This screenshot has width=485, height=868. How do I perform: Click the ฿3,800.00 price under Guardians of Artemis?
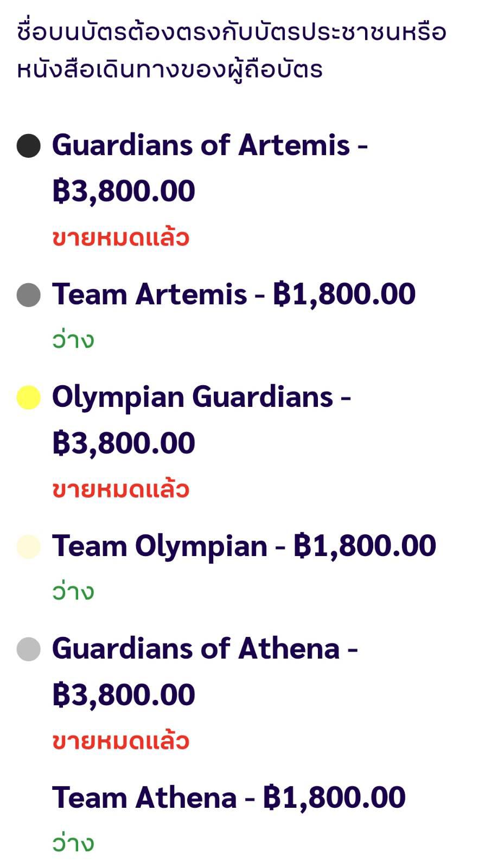[x=124, y=192]
